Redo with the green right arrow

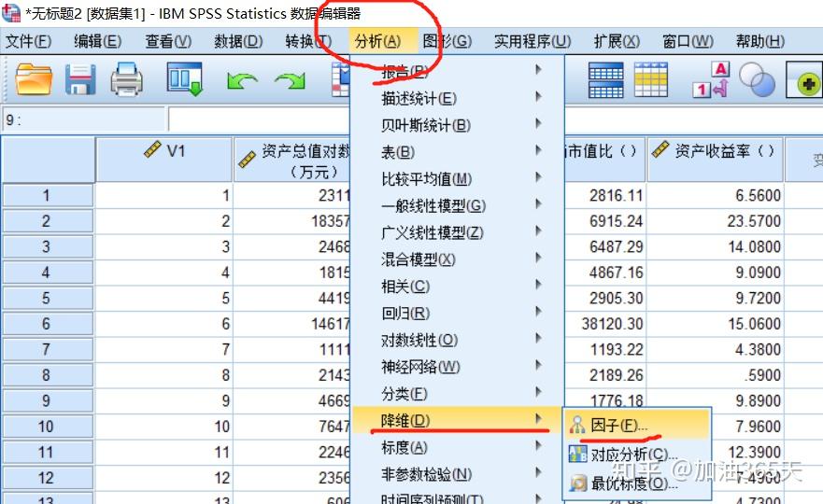pos(290,81)
